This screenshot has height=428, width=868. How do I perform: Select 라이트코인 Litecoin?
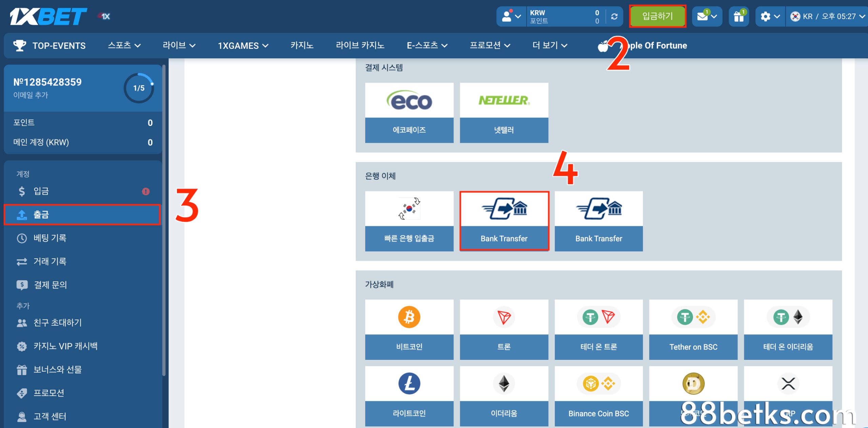tap(409, 396)
